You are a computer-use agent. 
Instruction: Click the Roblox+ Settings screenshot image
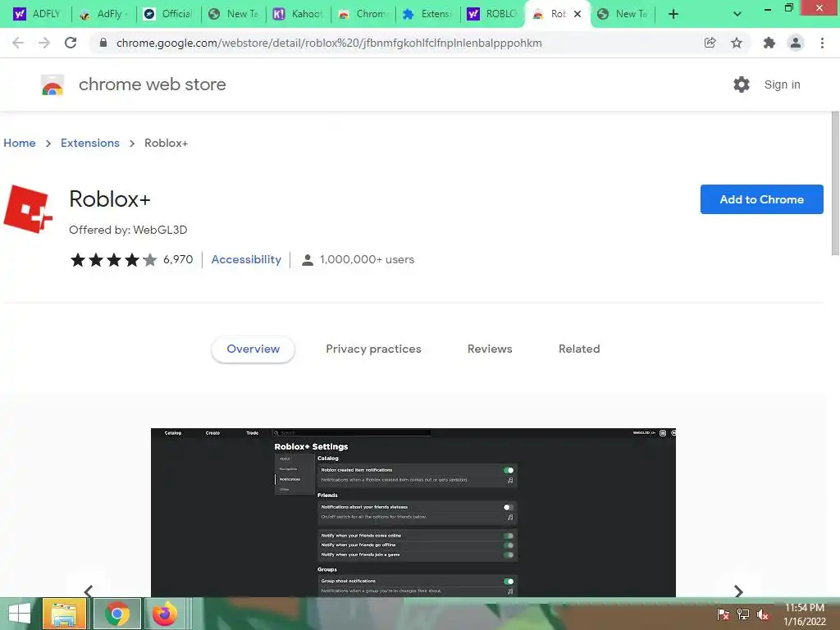(x=413, y=513)
